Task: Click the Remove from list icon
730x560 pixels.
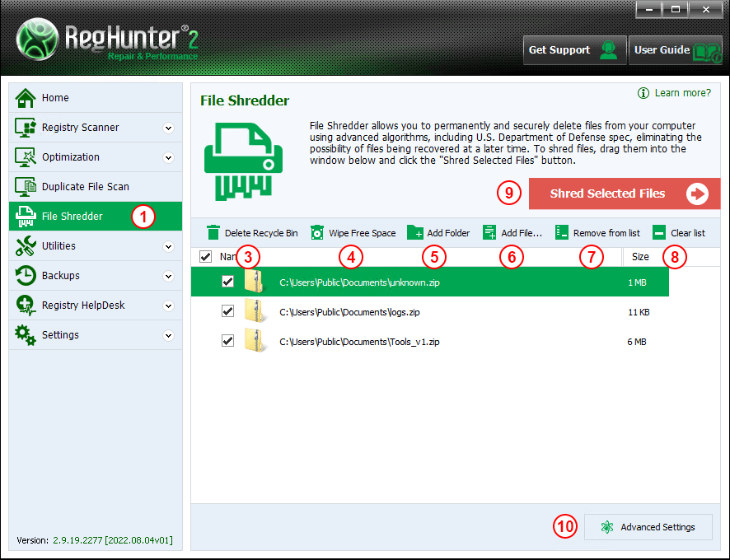Action: pyautogui.click(x=562, y=233)
